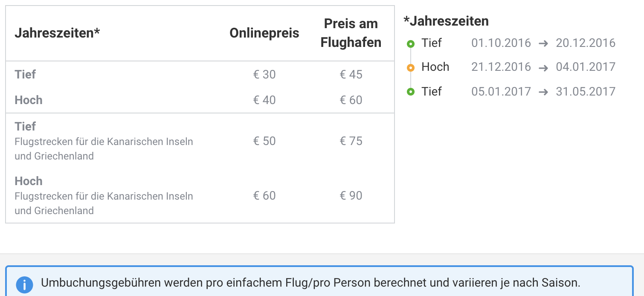This screenshot has height=296, width=644.
Task: Select the € 60 airport price for Hoch
Action: 351,100
